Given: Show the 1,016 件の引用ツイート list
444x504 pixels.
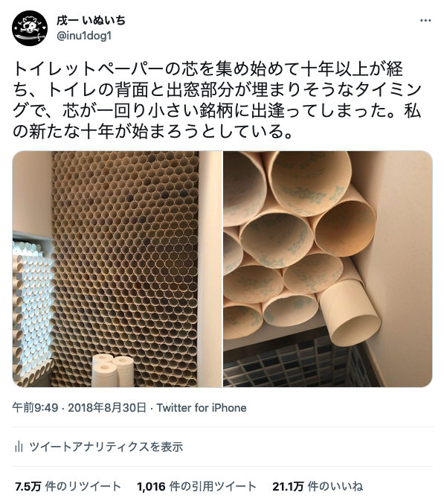Looking at the screenshot, I should (196, 486).
